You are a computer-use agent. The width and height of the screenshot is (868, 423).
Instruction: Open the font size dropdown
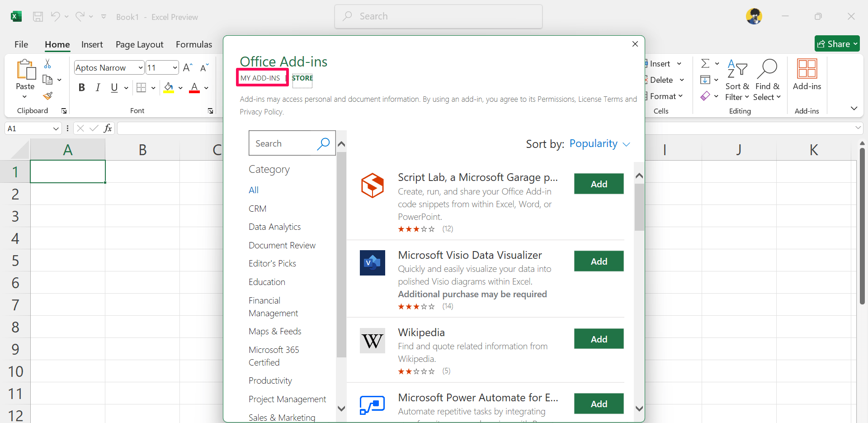pyautogui.click(x=175, y=68)
